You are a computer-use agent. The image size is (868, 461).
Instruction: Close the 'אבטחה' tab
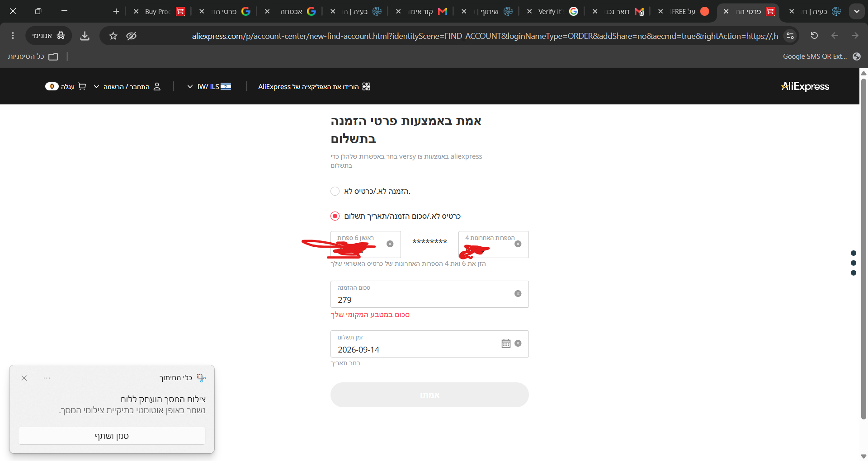267,11
